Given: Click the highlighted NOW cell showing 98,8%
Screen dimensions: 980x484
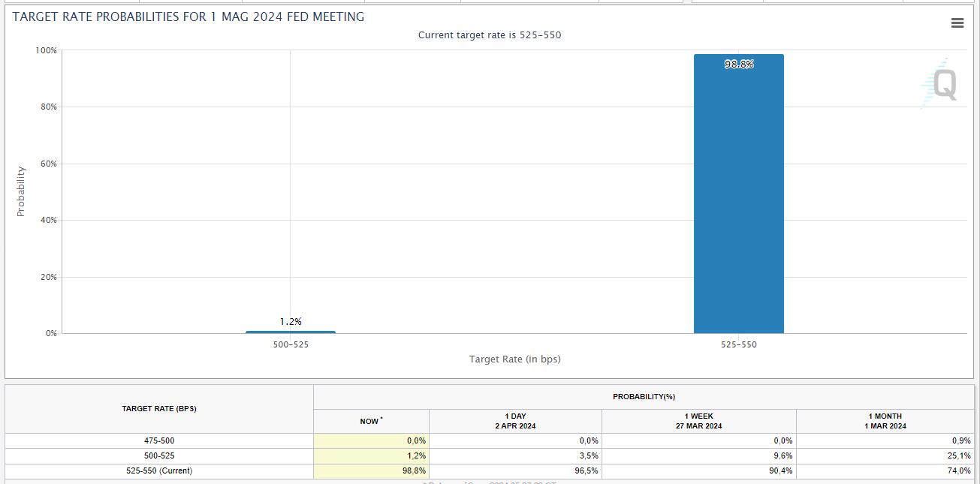Looking at the screenshot, I should point(371,471).
